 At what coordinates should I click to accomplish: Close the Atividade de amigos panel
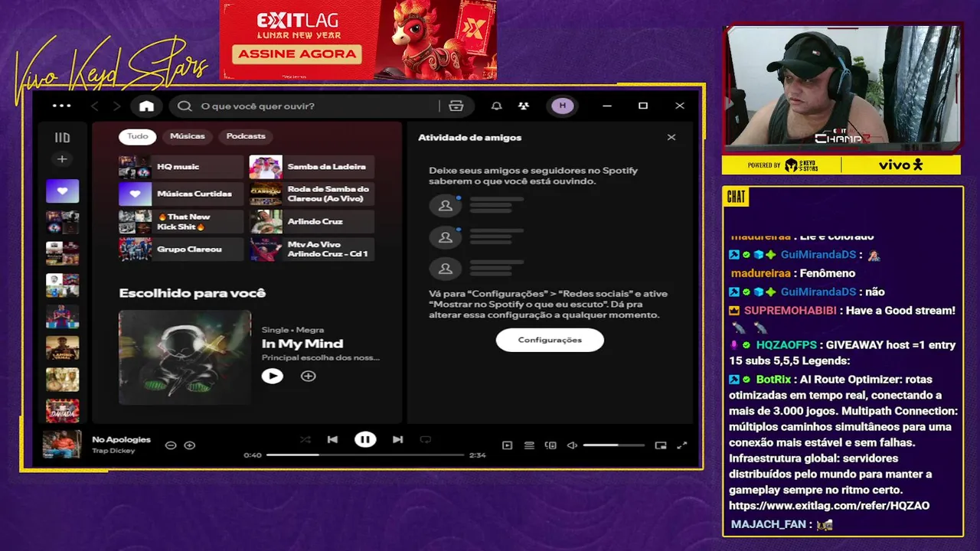tap(671, 138)
